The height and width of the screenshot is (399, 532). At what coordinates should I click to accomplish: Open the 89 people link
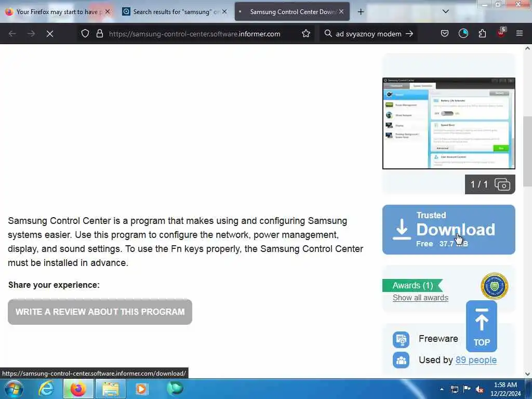476,360
